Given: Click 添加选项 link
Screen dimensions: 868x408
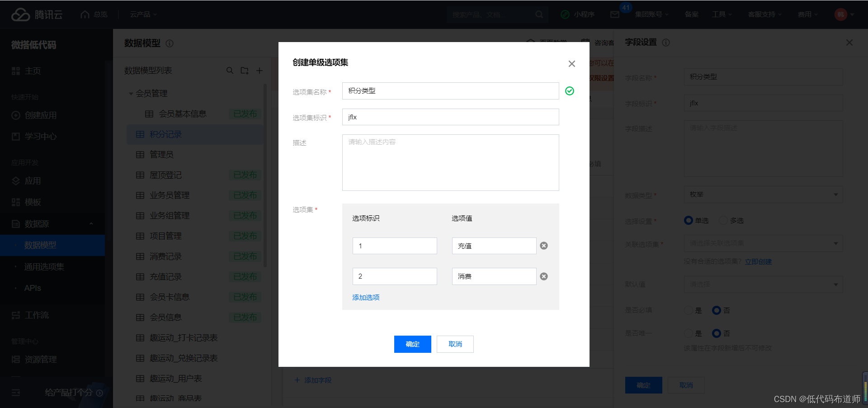Looking at the screenshot, I should point(366,298).
